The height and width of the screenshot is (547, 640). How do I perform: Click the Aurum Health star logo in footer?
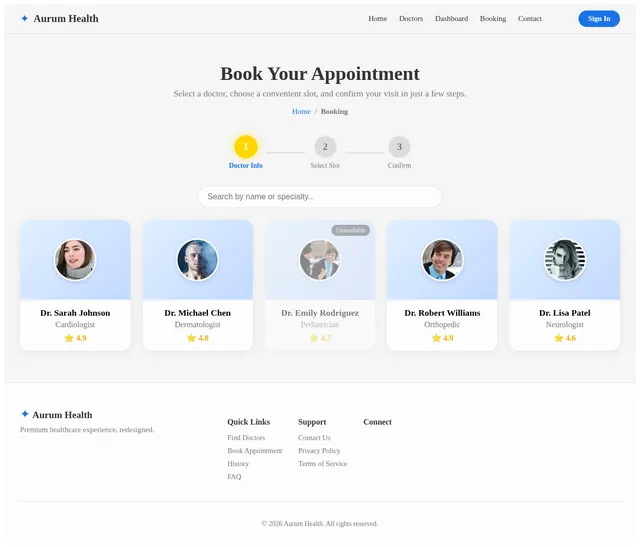[x=24, y=414]
